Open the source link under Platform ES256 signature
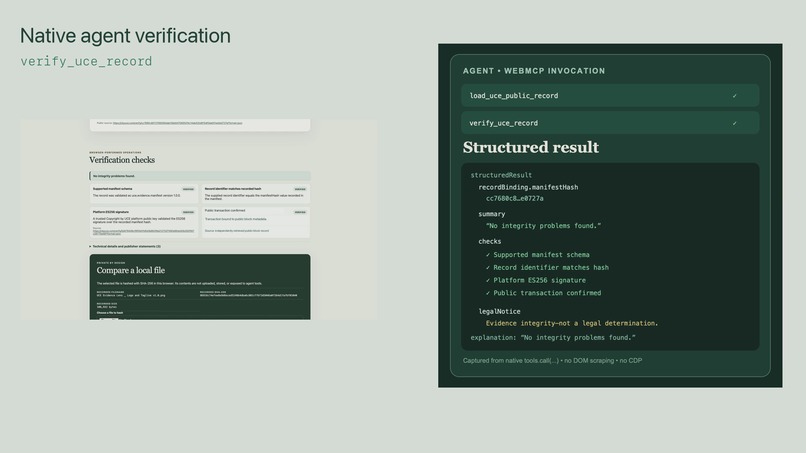 pos(143,232)
